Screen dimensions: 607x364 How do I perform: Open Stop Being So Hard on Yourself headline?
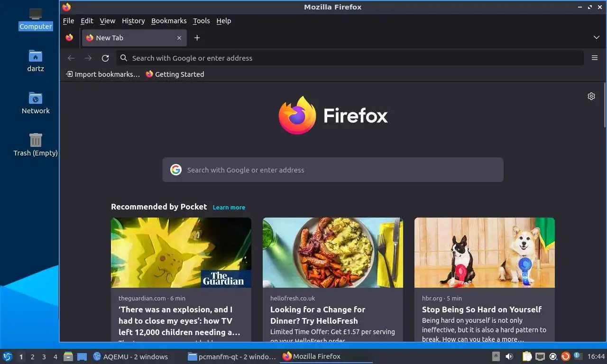point(482,309)
